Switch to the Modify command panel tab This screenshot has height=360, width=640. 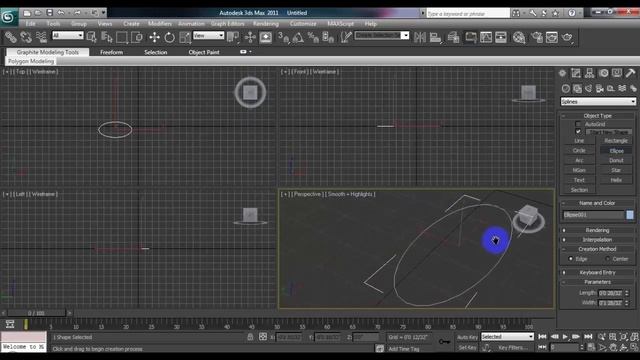pyautogui.click(x=576, y=73)
